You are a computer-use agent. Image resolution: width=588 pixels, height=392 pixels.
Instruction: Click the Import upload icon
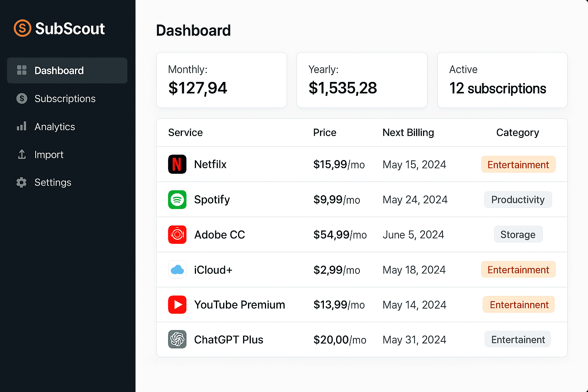[x=21, y=154]
